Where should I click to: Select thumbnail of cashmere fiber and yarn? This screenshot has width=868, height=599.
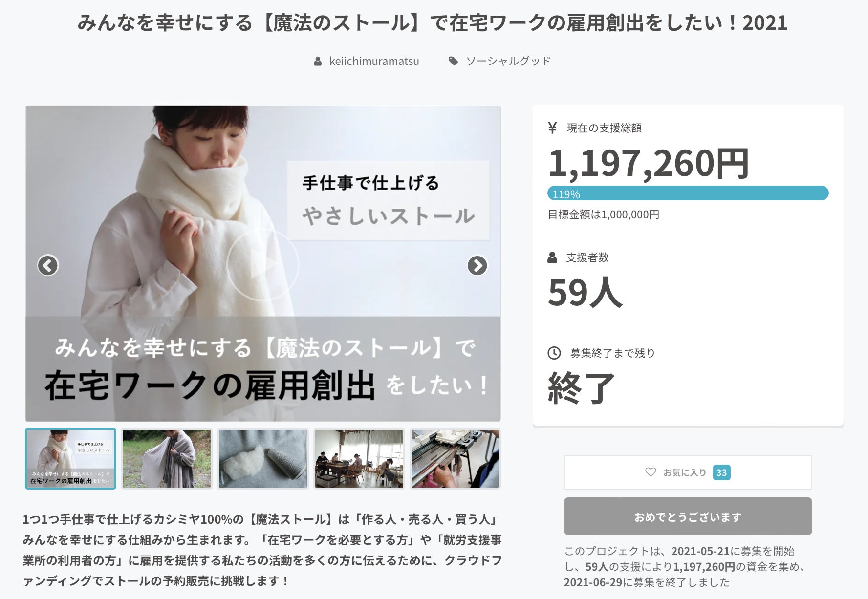(x=263, y=459)
